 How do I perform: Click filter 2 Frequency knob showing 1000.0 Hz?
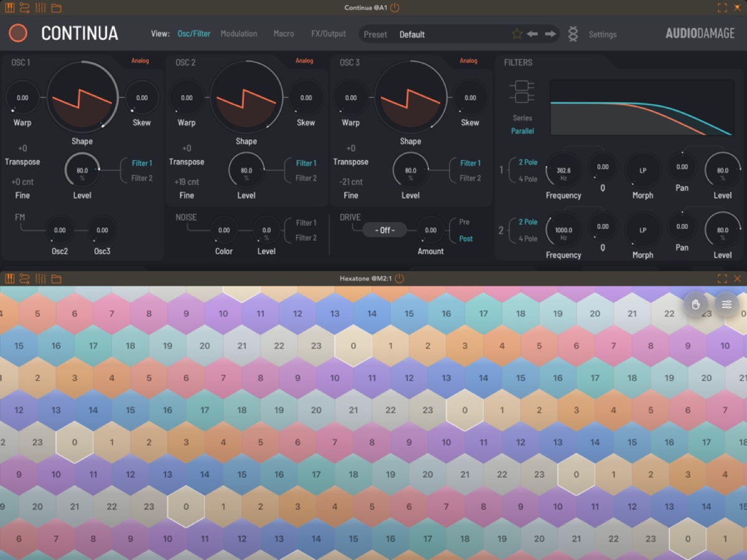click(x=563, y=230)
